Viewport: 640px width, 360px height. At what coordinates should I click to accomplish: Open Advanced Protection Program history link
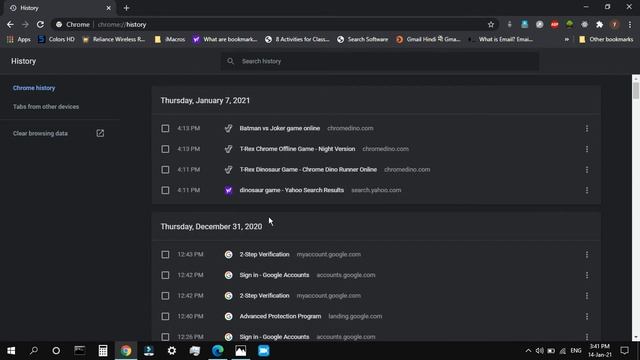click(280, 316)
